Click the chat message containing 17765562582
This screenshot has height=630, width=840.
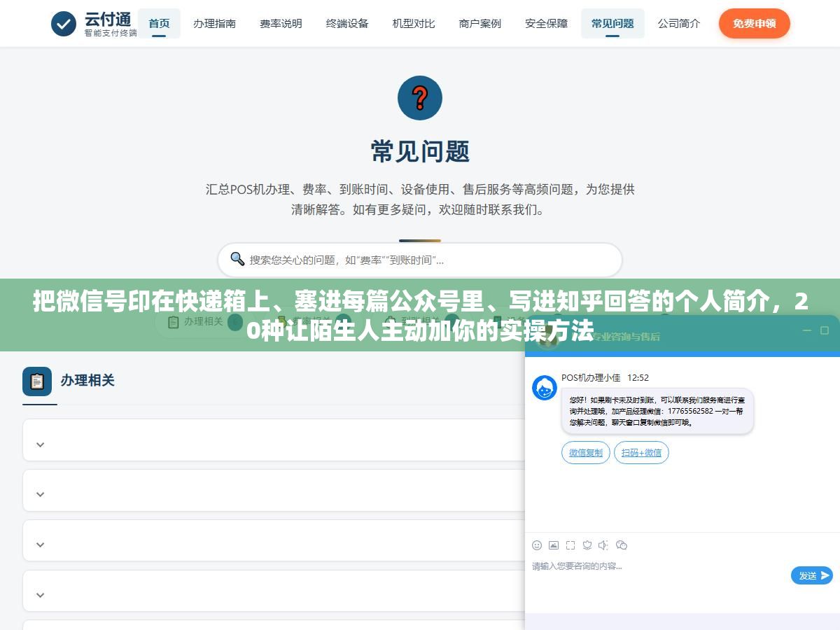coord(657,411)
